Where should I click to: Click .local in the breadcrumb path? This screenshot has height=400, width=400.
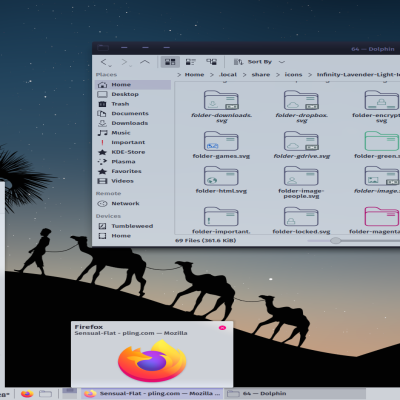pos(228,75)
